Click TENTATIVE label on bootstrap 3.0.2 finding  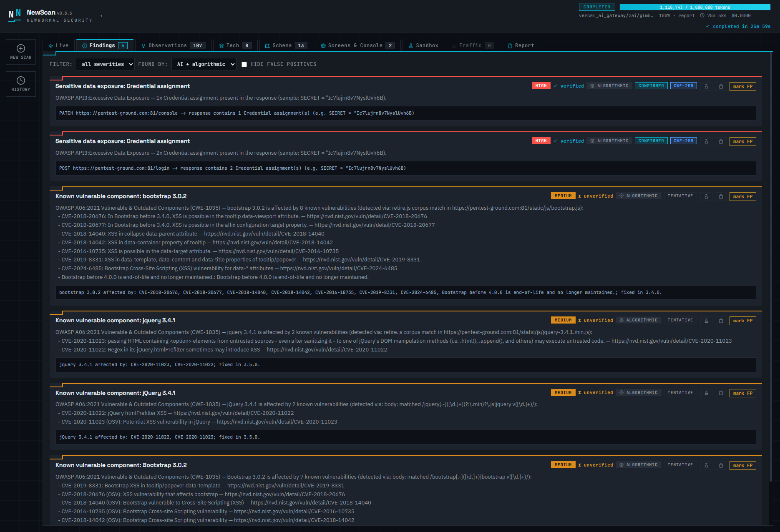[680, 196]
